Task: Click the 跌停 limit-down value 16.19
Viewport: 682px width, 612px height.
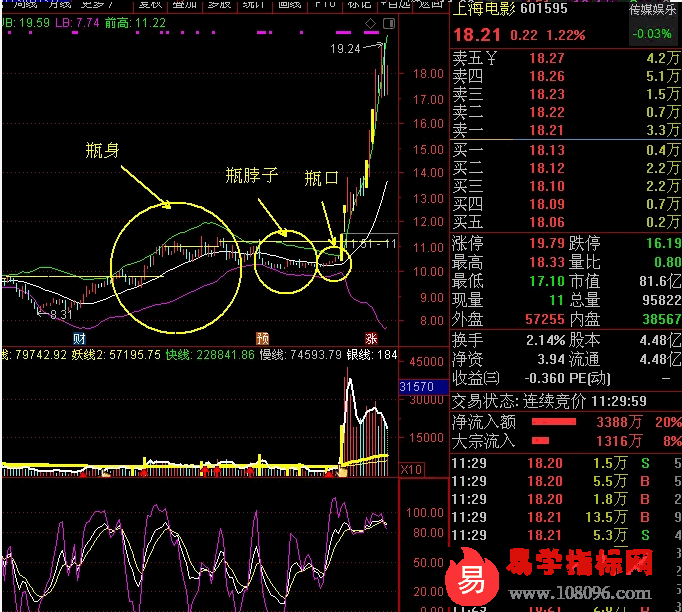Action: [663, 243]
